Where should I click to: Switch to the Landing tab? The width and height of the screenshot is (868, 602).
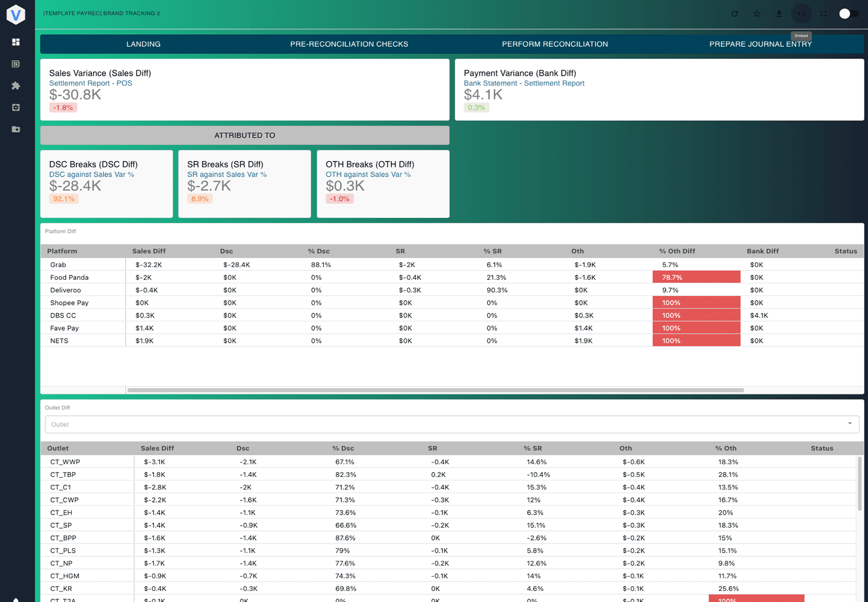pyautogui.click(x=143, y=44)
